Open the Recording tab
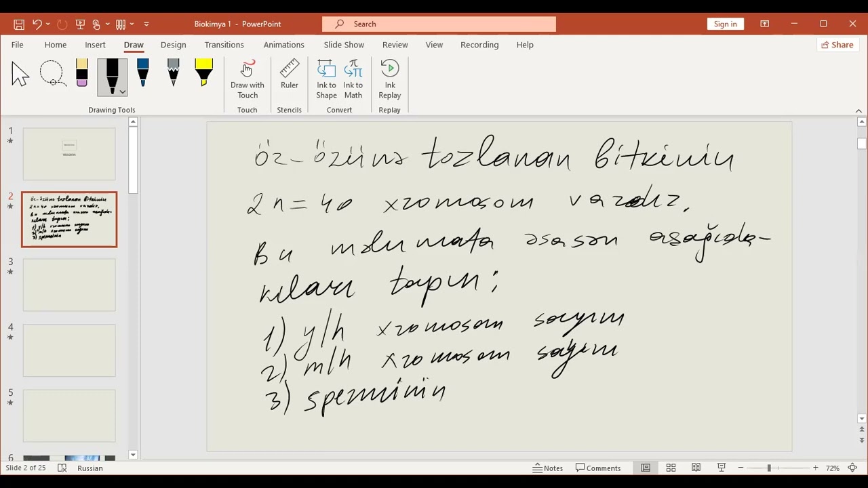Screen dimensions: 868x488 (x=479, y=45)
